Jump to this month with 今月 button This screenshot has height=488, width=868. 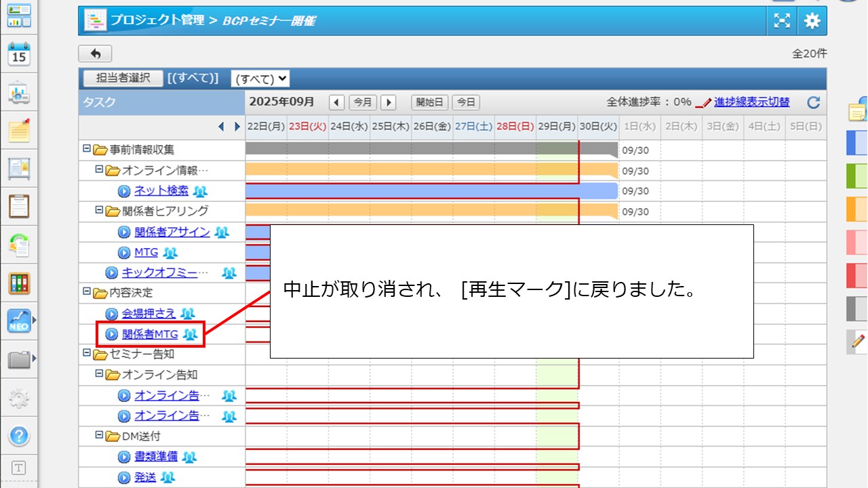click(x=363, y=102)
